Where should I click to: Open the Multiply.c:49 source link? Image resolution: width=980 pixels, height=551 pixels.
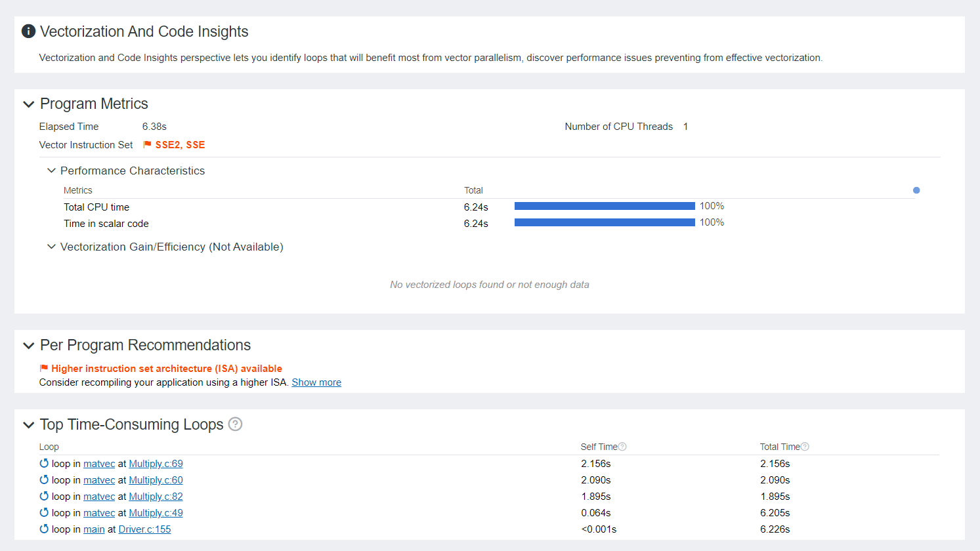pyautogui.click(x=156, y=513)
